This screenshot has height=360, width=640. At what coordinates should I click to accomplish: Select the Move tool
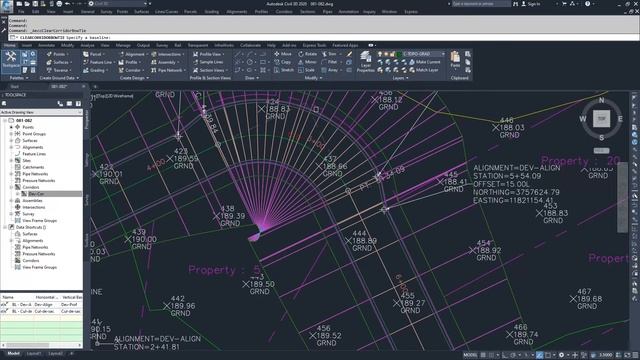pos(283,54)
